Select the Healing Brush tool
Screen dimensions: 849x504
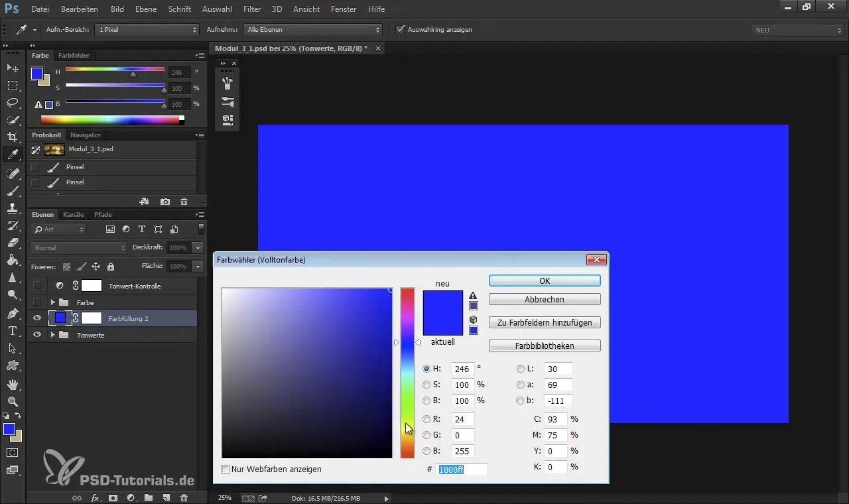(x=13, y=174)
